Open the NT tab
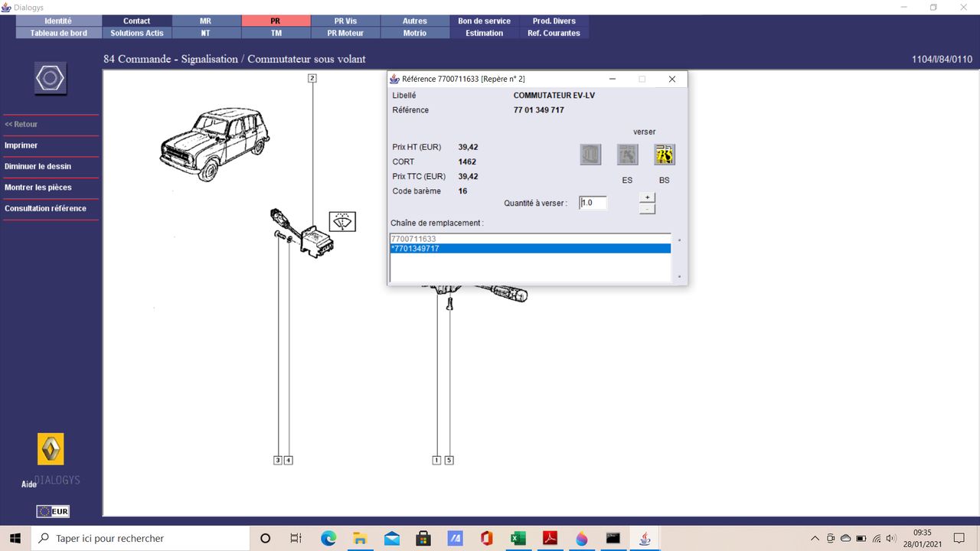This screenshot has width=980, height=551. click(x=206, y=33)
